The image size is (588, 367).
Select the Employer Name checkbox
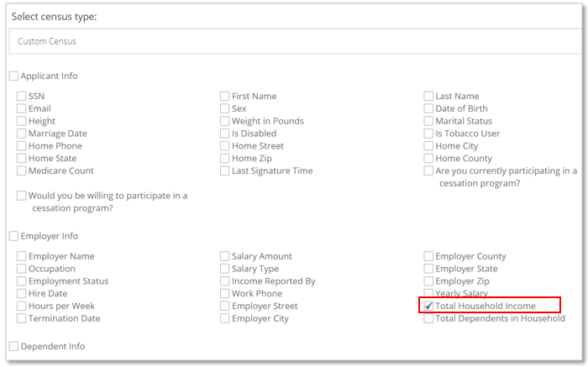21,256
